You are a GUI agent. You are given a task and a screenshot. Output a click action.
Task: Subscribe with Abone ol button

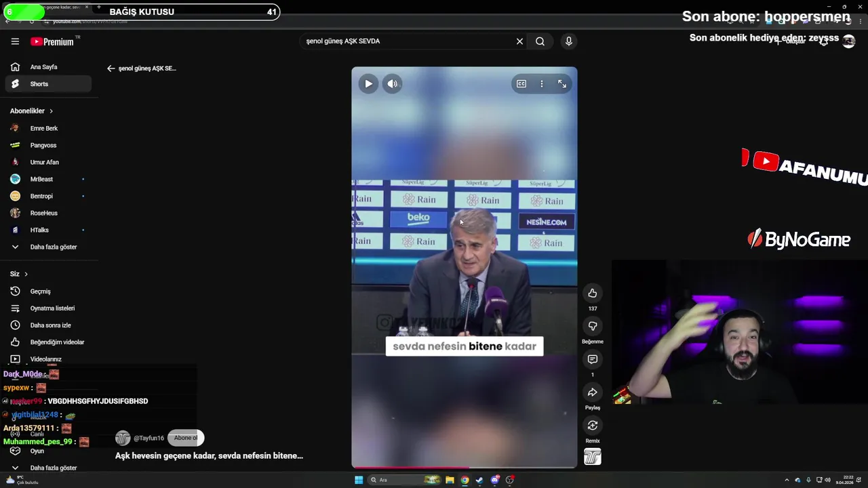tap(185, 438)
